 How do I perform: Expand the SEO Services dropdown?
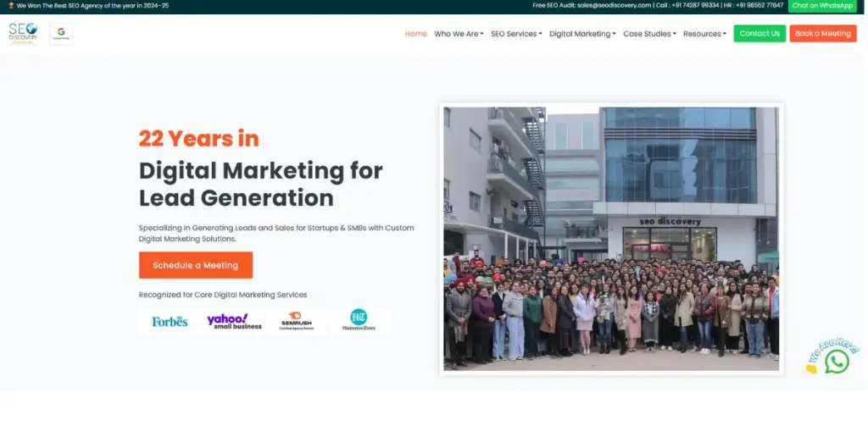[516, 34]
